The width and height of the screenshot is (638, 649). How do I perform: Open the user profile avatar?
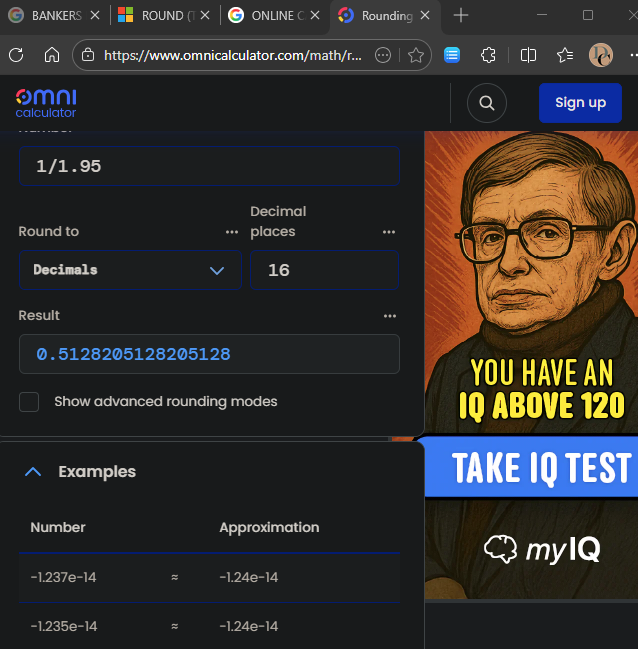[600, 55]
